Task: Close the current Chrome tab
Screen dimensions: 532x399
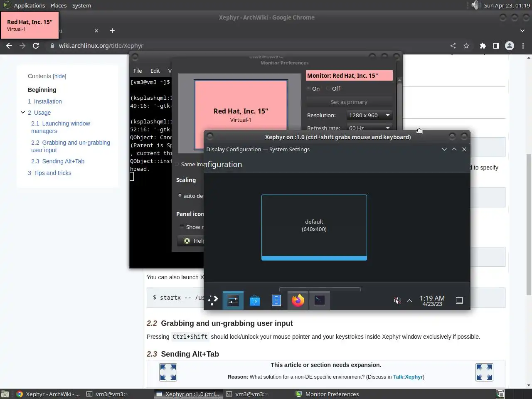Action: 96,31
